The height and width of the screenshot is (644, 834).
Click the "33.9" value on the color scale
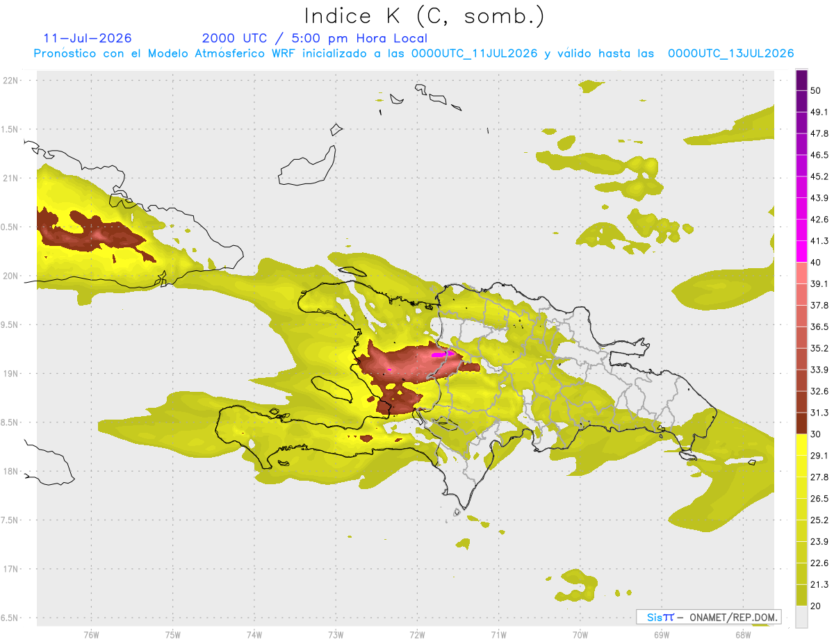(820, 370)
